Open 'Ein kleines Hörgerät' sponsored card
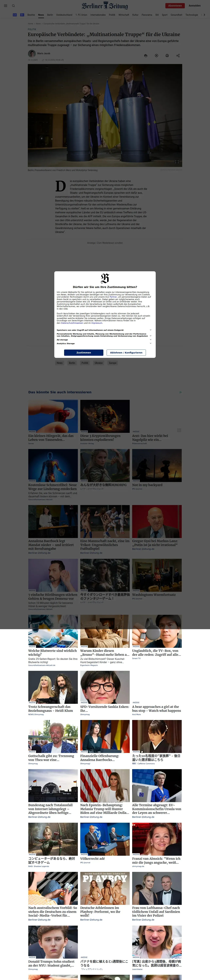This screenshot has height=980, width=210. (53, 422)
